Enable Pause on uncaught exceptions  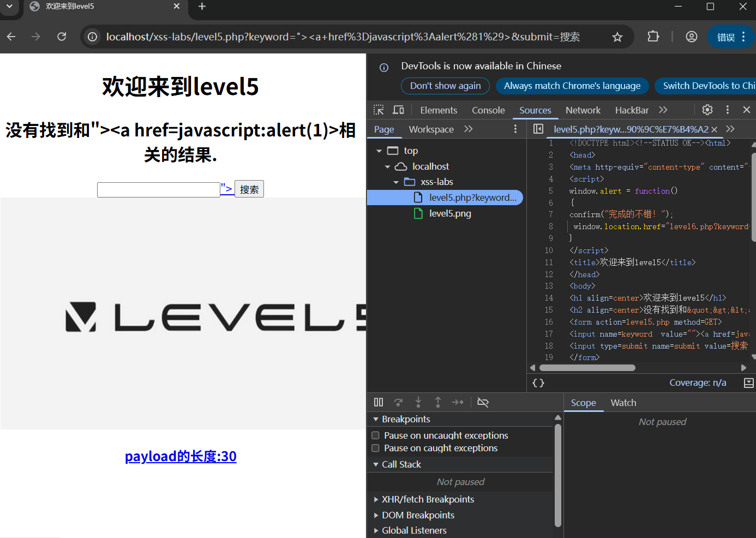(x=375, y=435)
